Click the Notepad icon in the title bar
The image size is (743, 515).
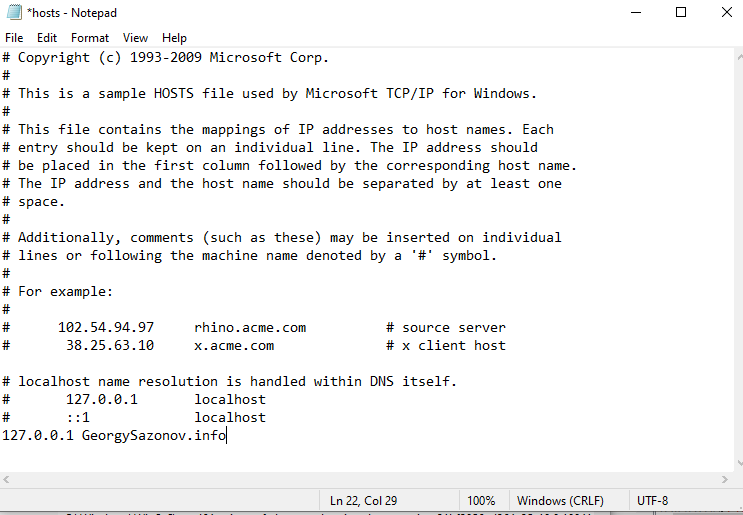[x=14, y=13]
